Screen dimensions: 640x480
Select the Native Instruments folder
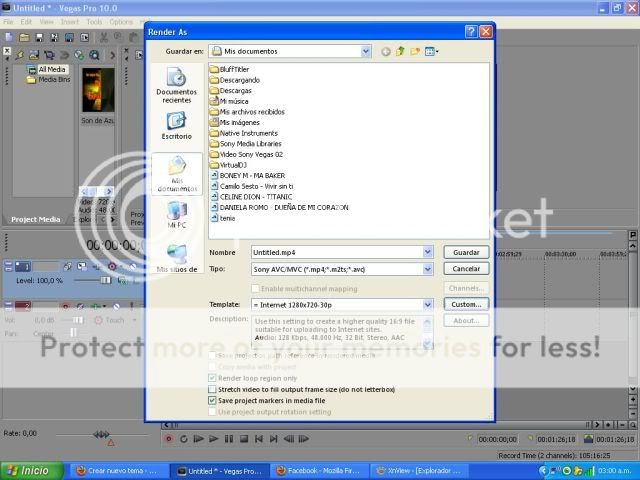pyautogui.click(x=244, y=133)
